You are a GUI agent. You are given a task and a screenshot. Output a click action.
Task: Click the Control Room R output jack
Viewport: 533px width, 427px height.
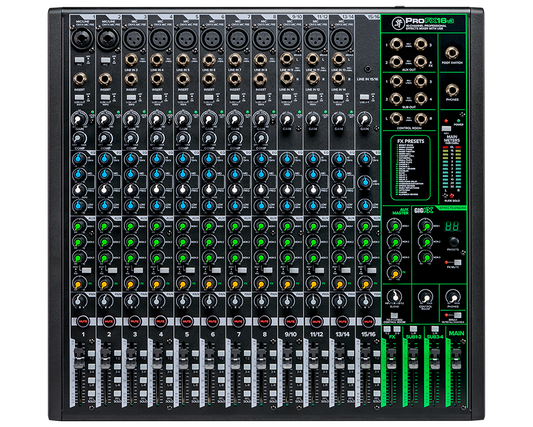click(420, 119)
